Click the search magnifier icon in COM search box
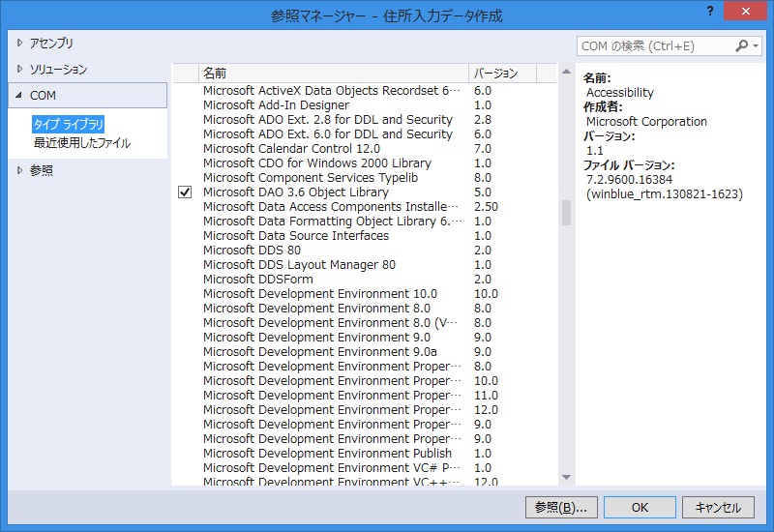The image size is (774, 532). [742, 45]
